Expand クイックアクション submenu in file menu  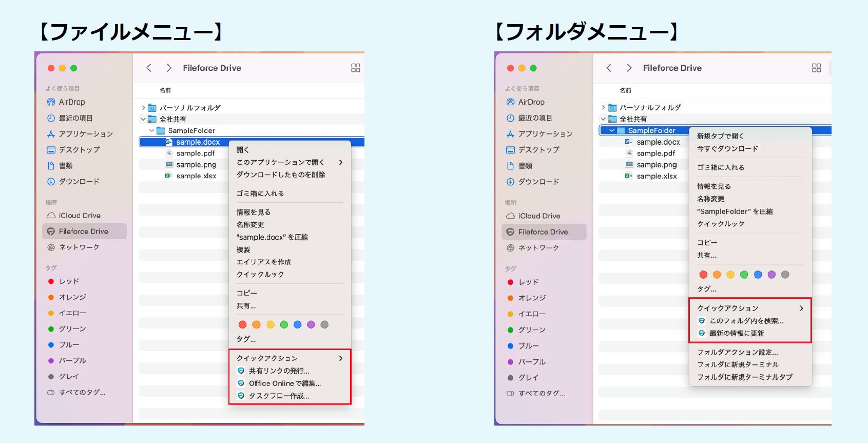pyautogui.click(x=290, y=358)
